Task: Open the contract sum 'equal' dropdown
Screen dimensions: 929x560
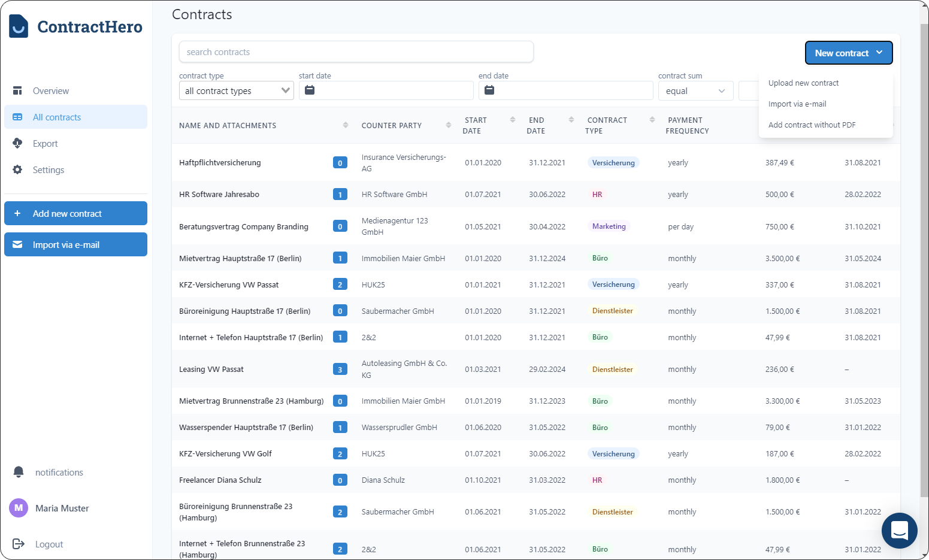Action: (695, 90)
